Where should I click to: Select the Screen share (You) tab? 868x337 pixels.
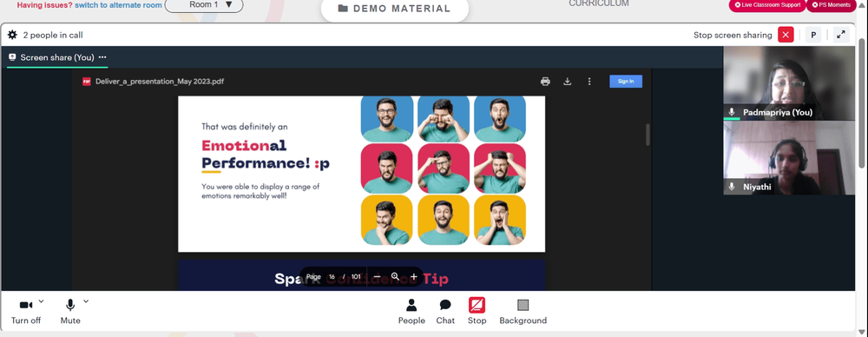click(x=57, y=57)
